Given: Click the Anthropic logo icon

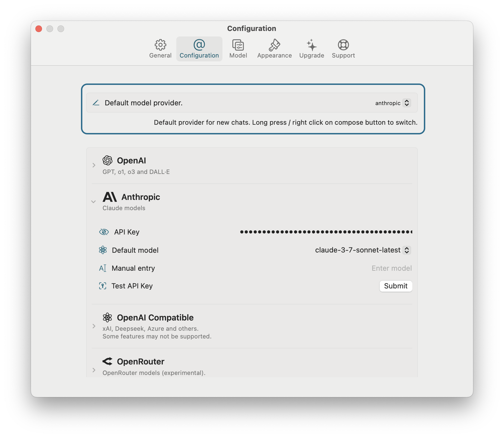Looking at the screenshot, I should click(x=110, y=197).
